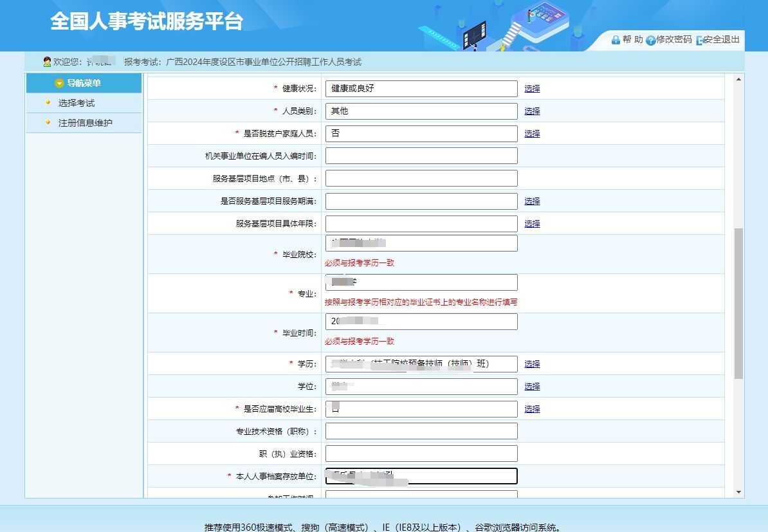This screenshot has width=768, height=532.
Task: Click the 专业 input field
Action: [421, 282]
